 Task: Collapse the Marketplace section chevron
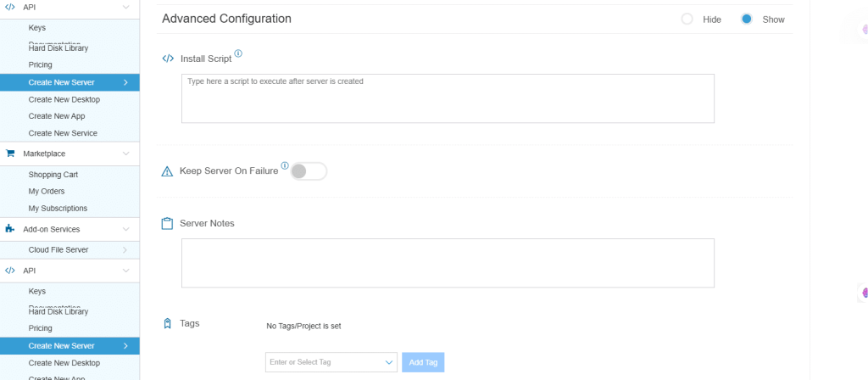[x=125, y=154]
